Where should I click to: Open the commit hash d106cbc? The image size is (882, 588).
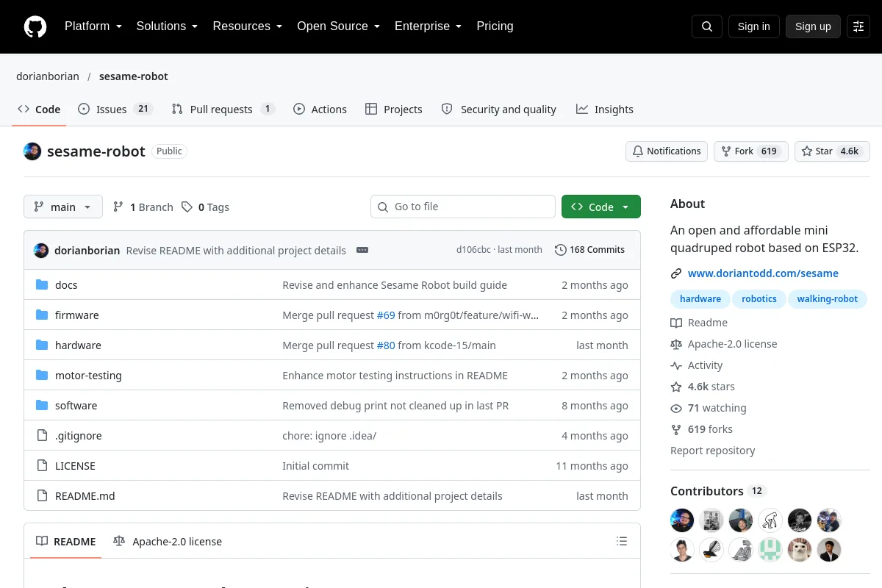473,250
